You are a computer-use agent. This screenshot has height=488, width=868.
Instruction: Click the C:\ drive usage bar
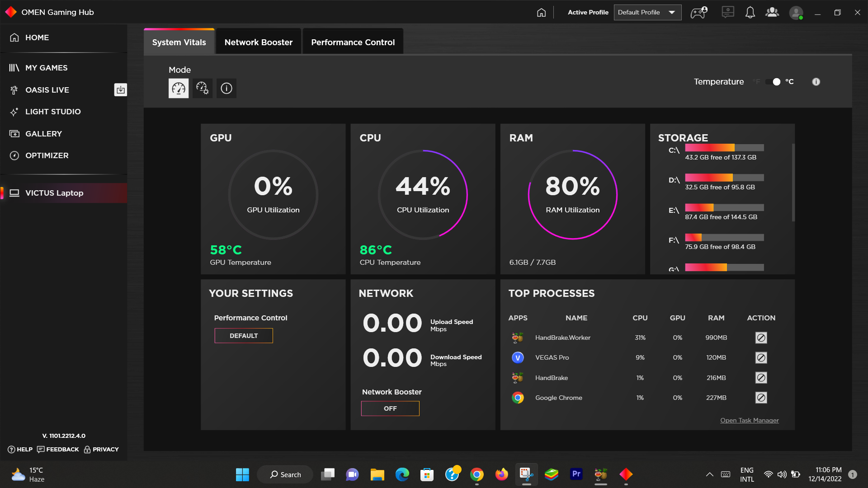pyautogui.click(x=724, y=148)
